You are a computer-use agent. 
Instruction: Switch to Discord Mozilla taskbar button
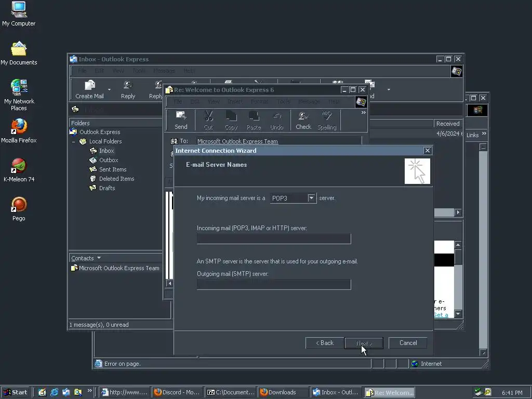click(x=177, y=392)
